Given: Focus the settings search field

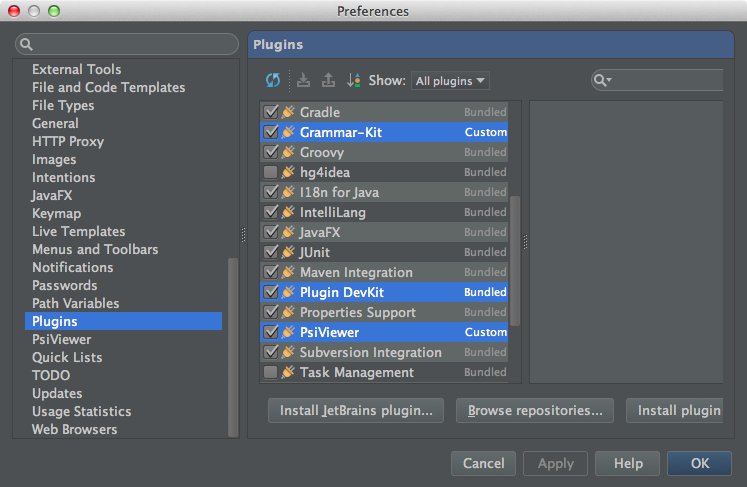Looking at the screenshot, I should point(127,45).
